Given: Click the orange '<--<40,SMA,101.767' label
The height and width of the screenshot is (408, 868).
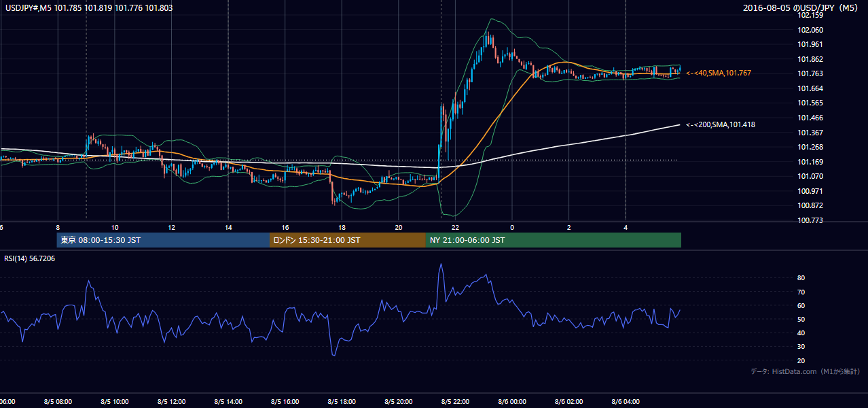Looking at the screenshot, I should point(719,73).
